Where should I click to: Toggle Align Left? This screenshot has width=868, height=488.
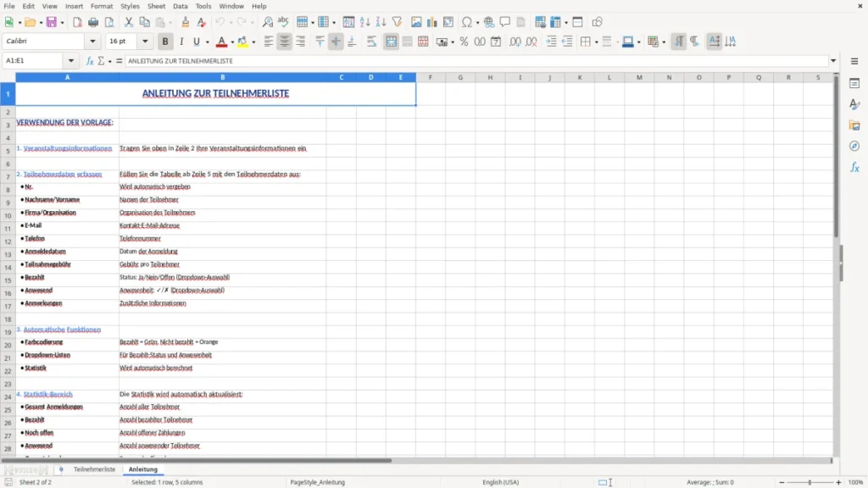pos(269,42)
